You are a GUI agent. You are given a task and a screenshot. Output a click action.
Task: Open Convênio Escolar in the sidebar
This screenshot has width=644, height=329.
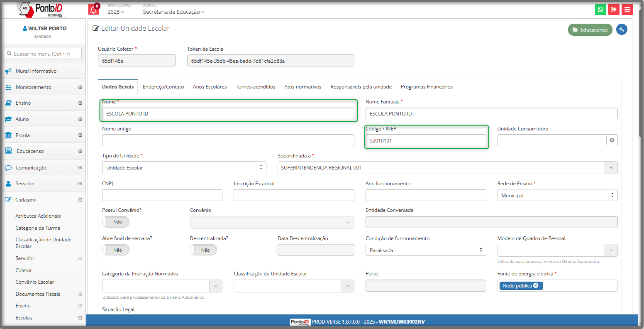coord(35,282)
